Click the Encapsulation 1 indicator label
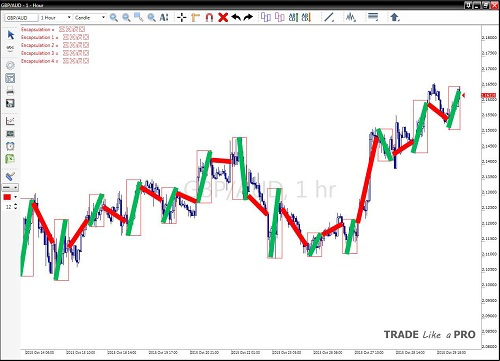This screenshot has width=500, height=361. coord(39,37)
